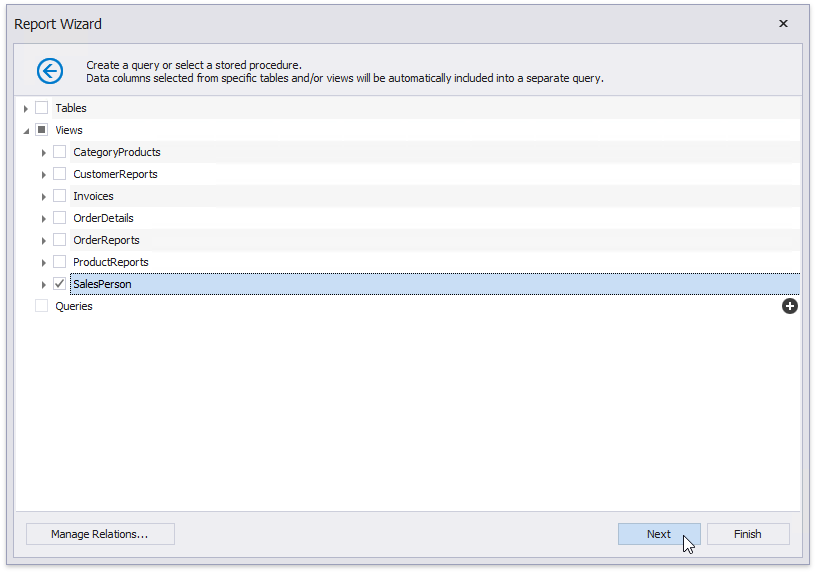Image resolution: width=816 pixels, height=573 pixels.
Task: Toggle the Views checkbox
Action: pos(42,130)
